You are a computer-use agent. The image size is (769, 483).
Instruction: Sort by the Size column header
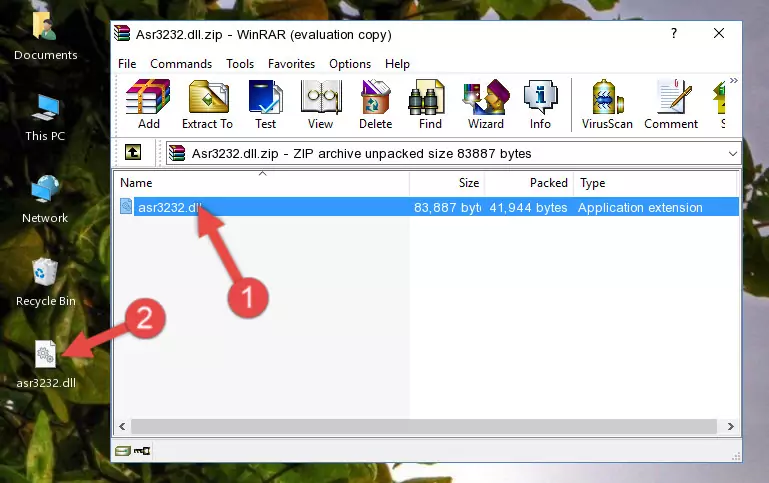[447, 183]
